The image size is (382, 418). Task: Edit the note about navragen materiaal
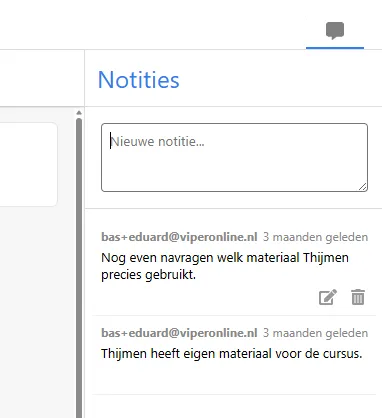tap(328, 297)
